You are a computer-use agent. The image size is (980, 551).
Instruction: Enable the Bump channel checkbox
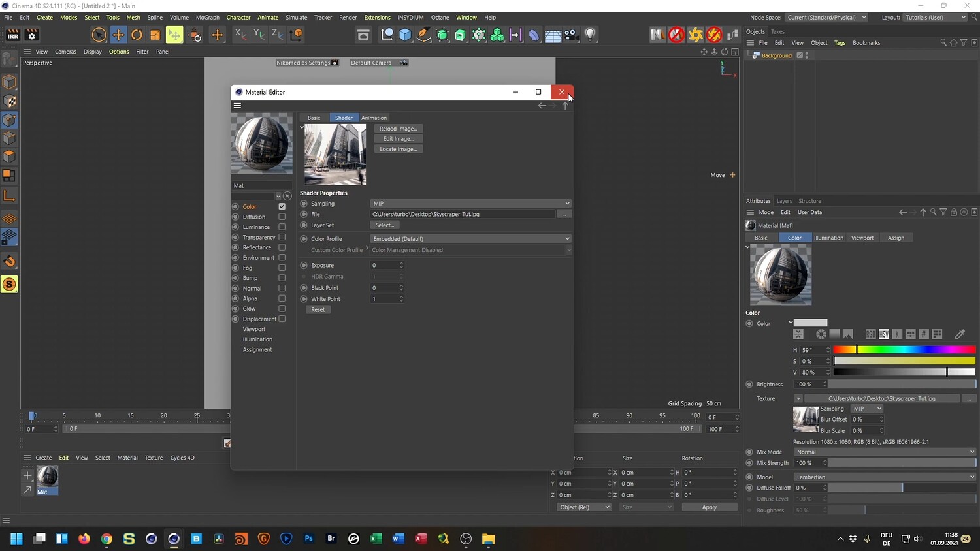[282, 278]
